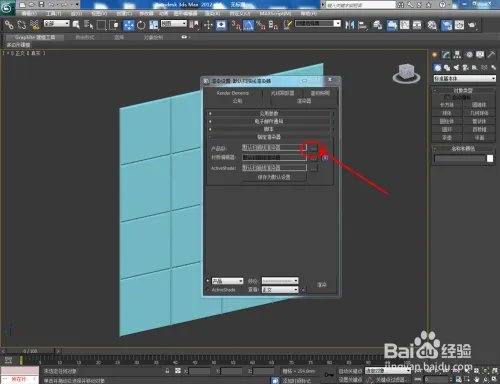500x384 pixels.
Task: Click the Production renderer name field
Action: pyautogui.click(x=274, y=148)
